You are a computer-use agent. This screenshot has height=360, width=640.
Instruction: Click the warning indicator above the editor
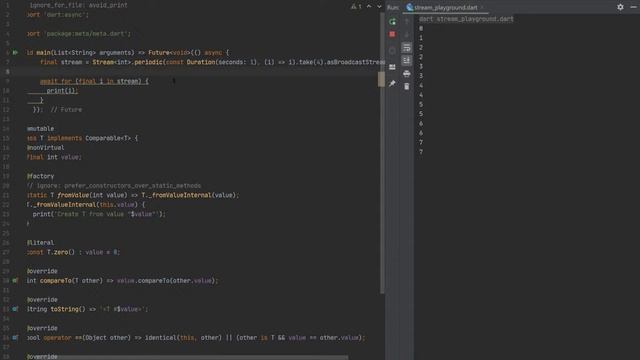click(356, 7)
